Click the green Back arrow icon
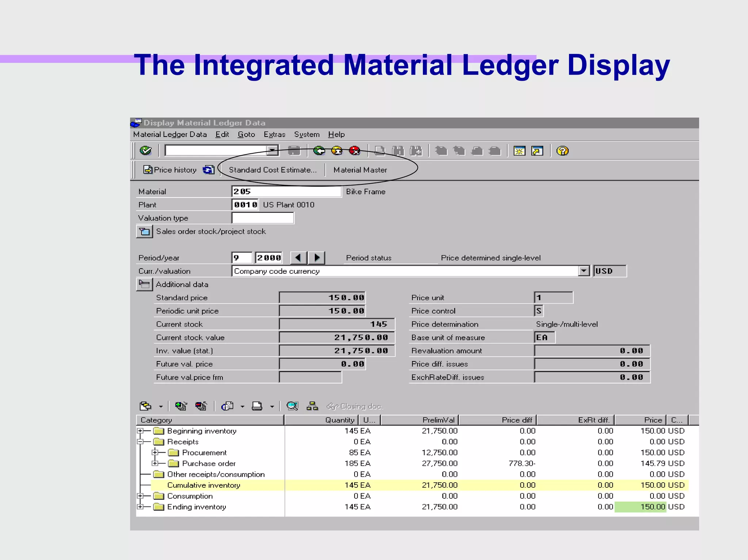Image resolution: width=748 pixels, height=560 pixels. tap(319, 150)
